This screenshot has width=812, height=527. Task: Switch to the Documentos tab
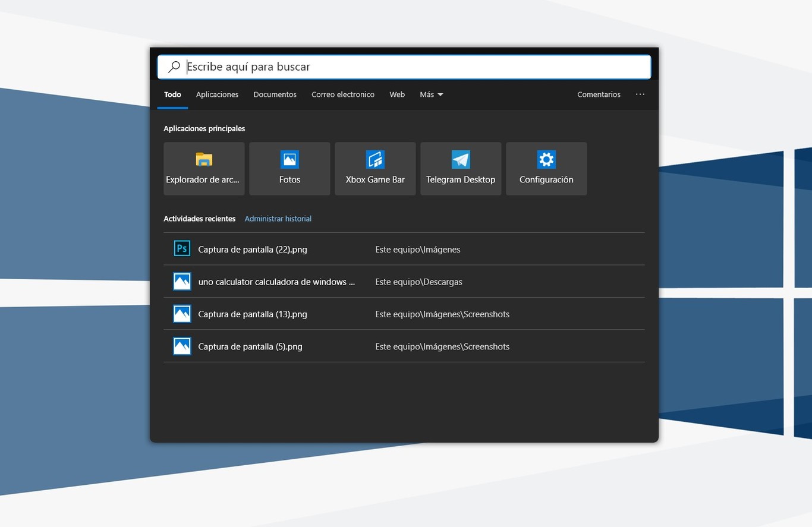(275, 94)
